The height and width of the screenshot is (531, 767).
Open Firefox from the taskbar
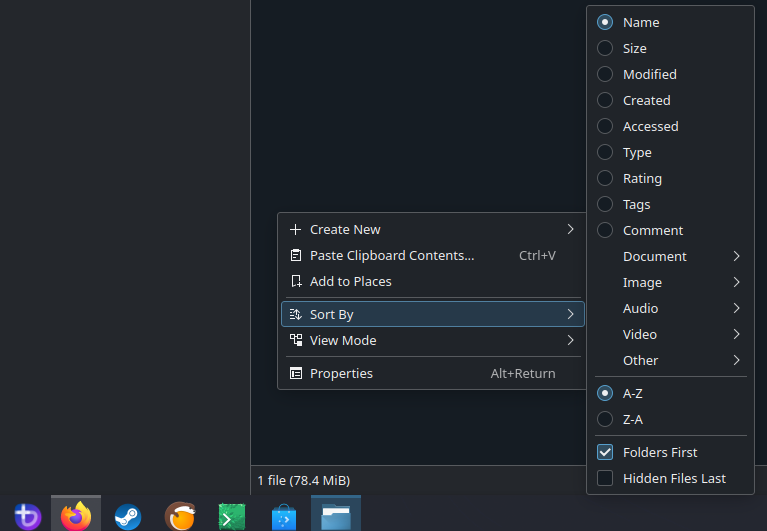click(76, 515)
